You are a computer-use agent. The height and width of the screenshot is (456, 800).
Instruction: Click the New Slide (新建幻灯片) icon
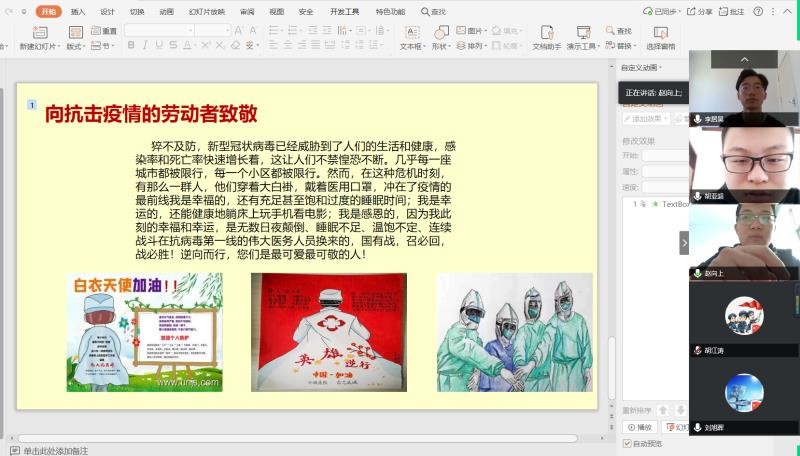pos(39,33)
